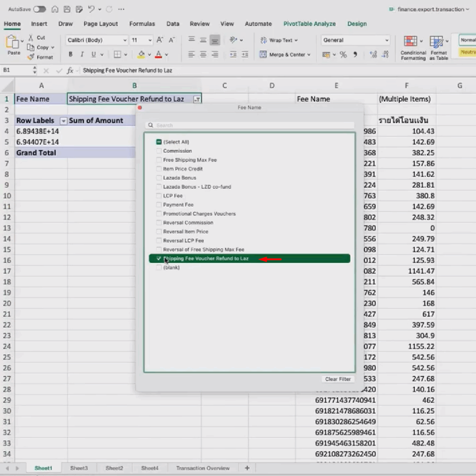Check the Payment Fee filter option
476x476 pixels.
pyautogui.click(x=159, y=205)
